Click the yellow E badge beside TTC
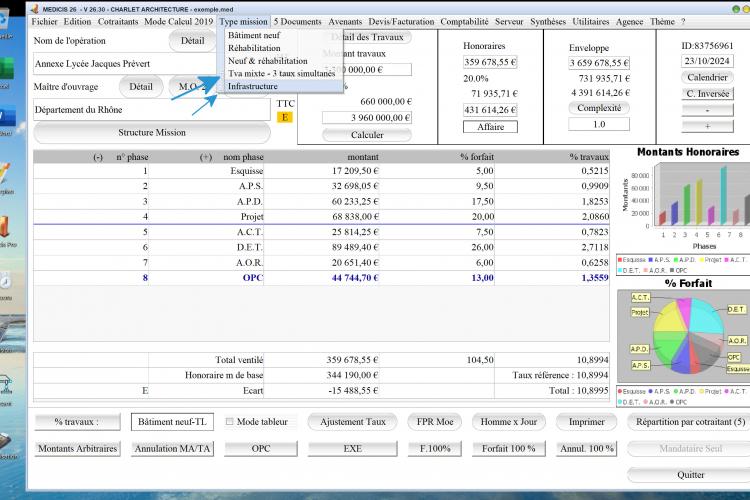Screen dimensions: 750x500 click(285, 117)
